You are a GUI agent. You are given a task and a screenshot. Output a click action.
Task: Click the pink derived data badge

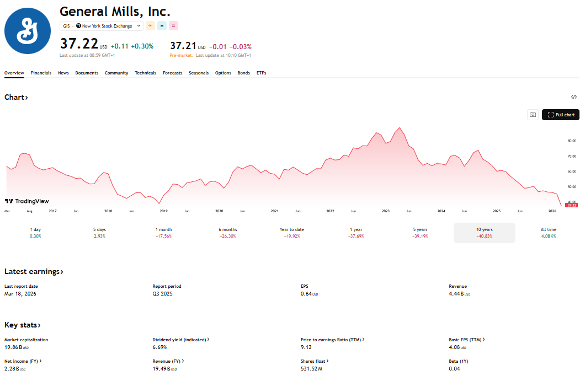[x=173, y=26]
